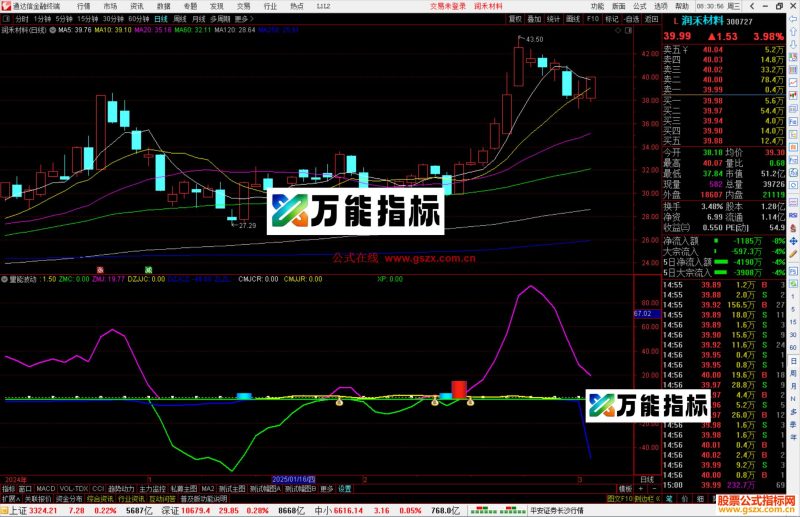Click the candlestick chart icon on sidebar
The height and width of the screenshot is (517, 800).
pos(793,96)
